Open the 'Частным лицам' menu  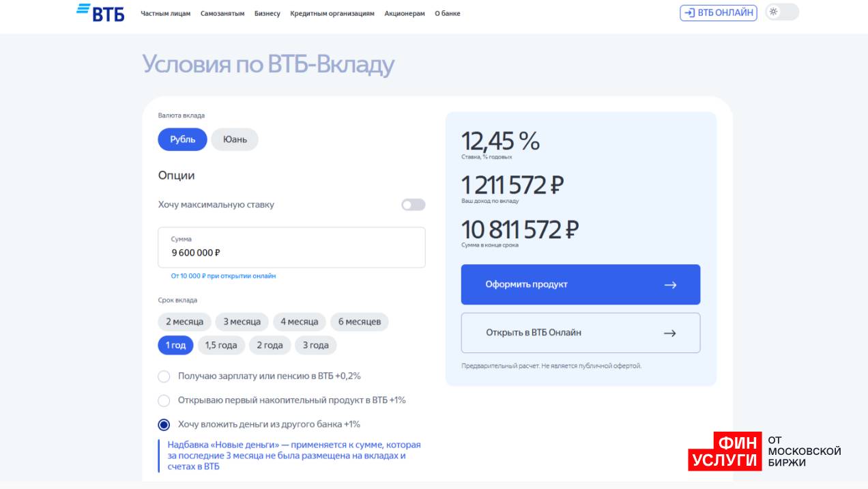coord(166,14)
